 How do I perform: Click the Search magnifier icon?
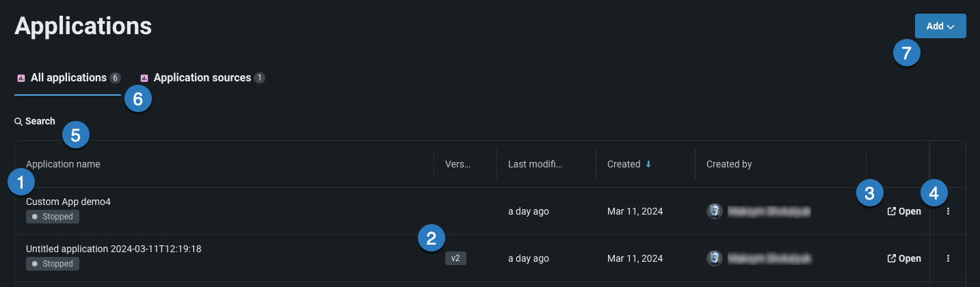pos(18,122)
